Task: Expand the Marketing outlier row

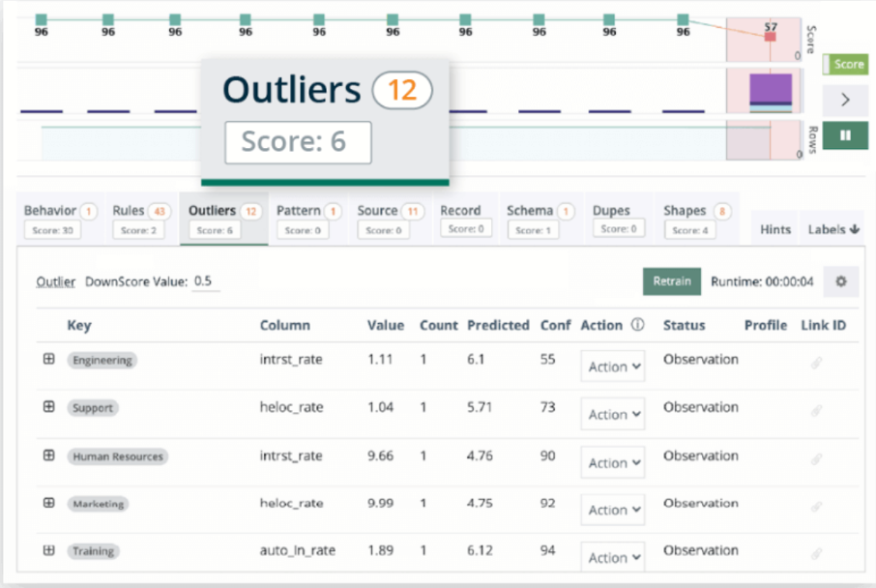Action: click(x=48, y=503)
